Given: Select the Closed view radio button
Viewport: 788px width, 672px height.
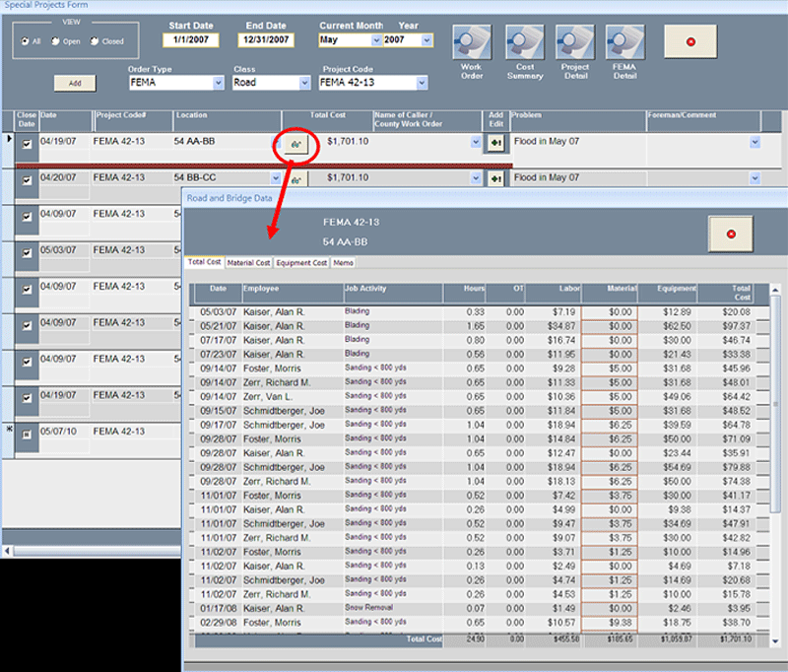Looking at the screenshot, I should (x=94, y=41).
